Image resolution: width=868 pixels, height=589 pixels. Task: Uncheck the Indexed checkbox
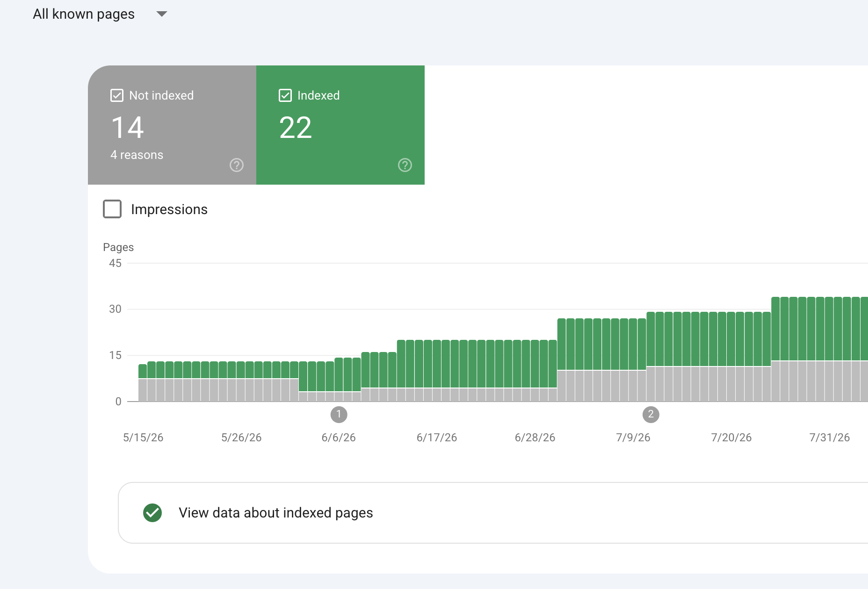pos(285,95)
